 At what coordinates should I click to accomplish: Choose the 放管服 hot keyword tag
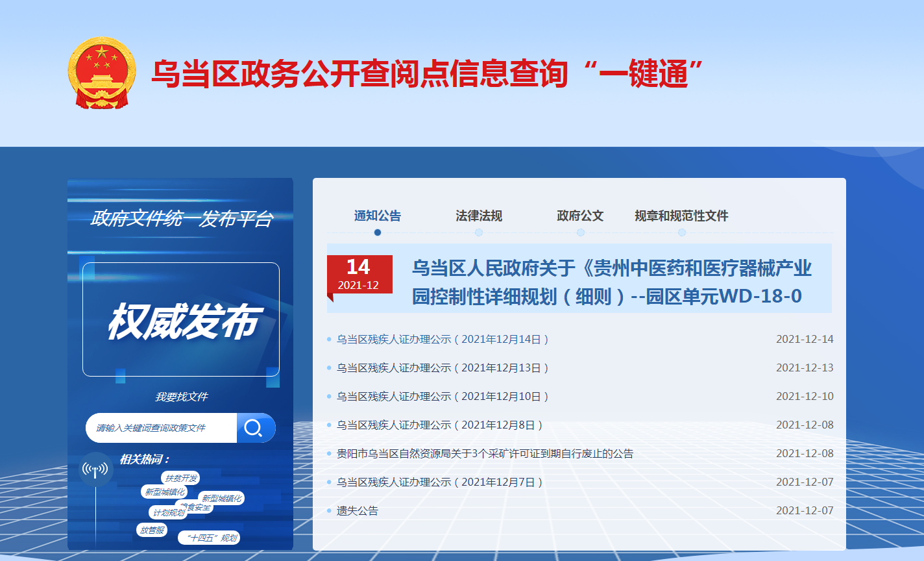[x=152, y=530]
